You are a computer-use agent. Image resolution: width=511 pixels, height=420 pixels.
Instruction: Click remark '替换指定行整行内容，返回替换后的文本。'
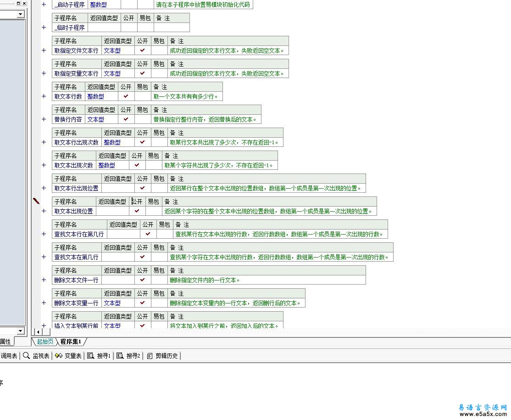205,119
